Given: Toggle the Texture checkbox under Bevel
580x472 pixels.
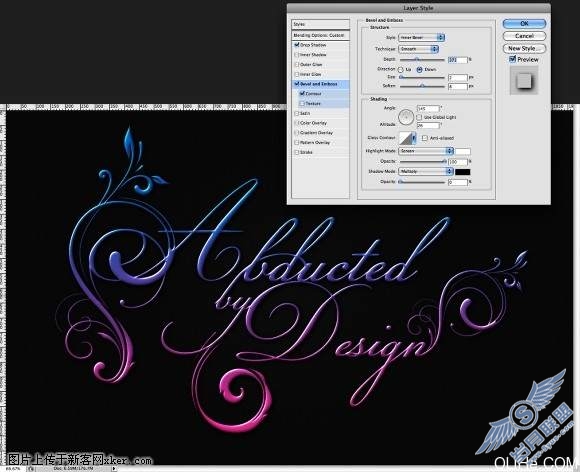Looking at the screenshot, I should pyautogui.click(x=302, y=104).
